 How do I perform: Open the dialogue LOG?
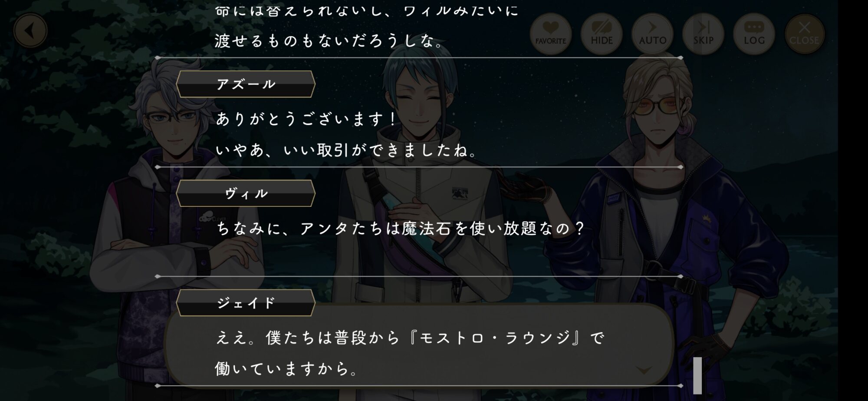coord(754,34)
